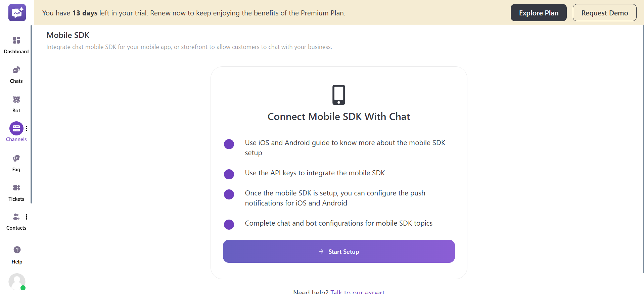The image size is (644, 294).
Task: Click the Request Demo button
Action: click(x=604, y=12)
